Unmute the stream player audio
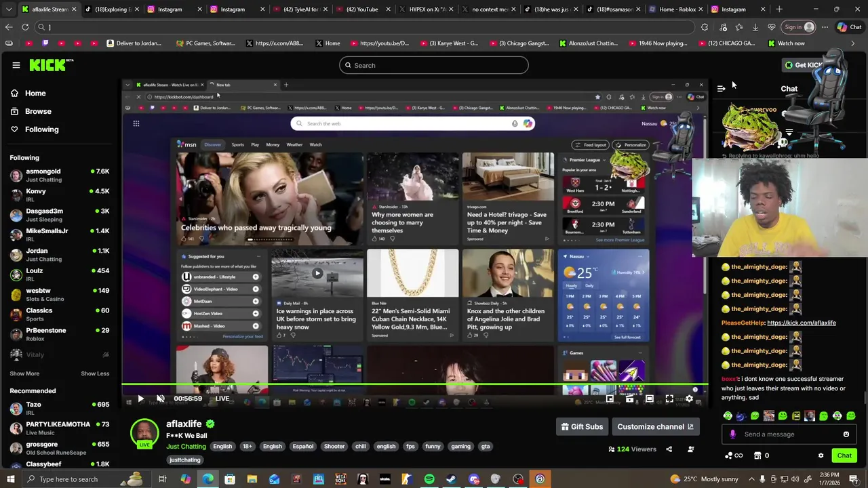868x488 pixels. pyautogui.click(x=160, y=399)
